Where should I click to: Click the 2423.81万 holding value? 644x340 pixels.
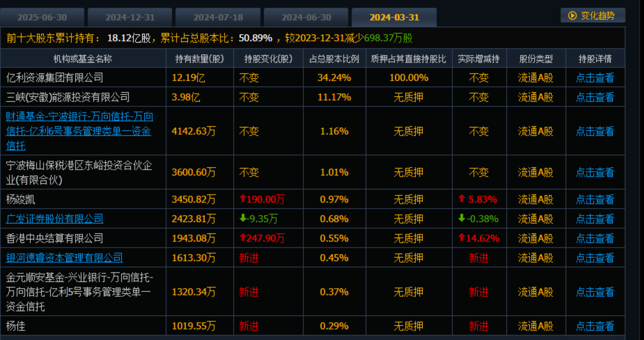tap(194, 218)
